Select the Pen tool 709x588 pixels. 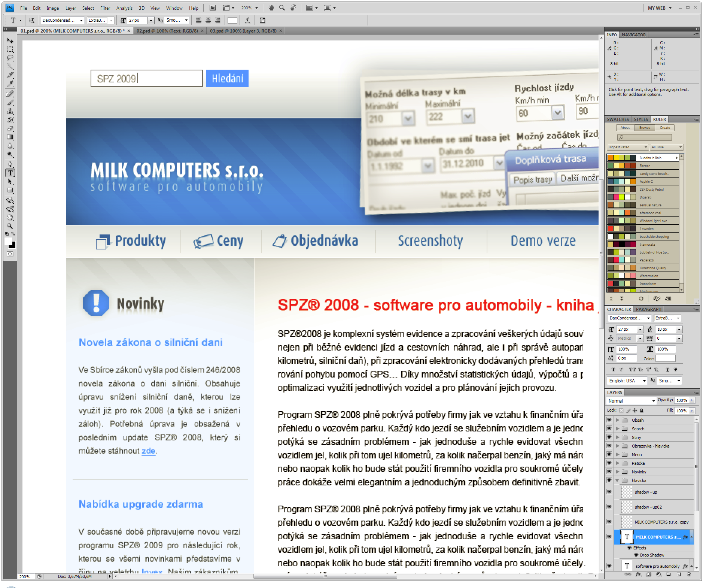click(10, 164)
